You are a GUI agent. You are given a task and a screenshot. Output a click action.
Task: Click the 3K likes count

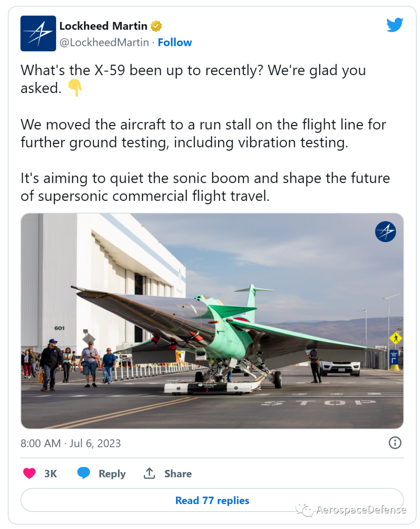click(51, 474)
